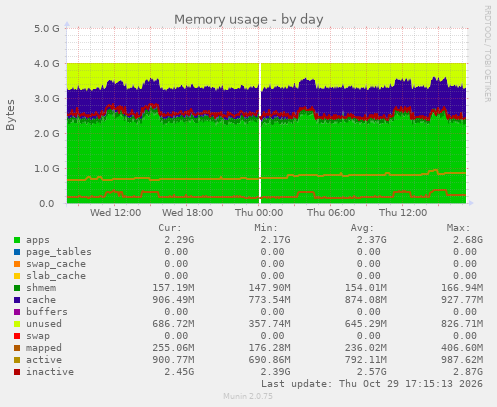Click the 'buffers' legend label

coord(47,312)
